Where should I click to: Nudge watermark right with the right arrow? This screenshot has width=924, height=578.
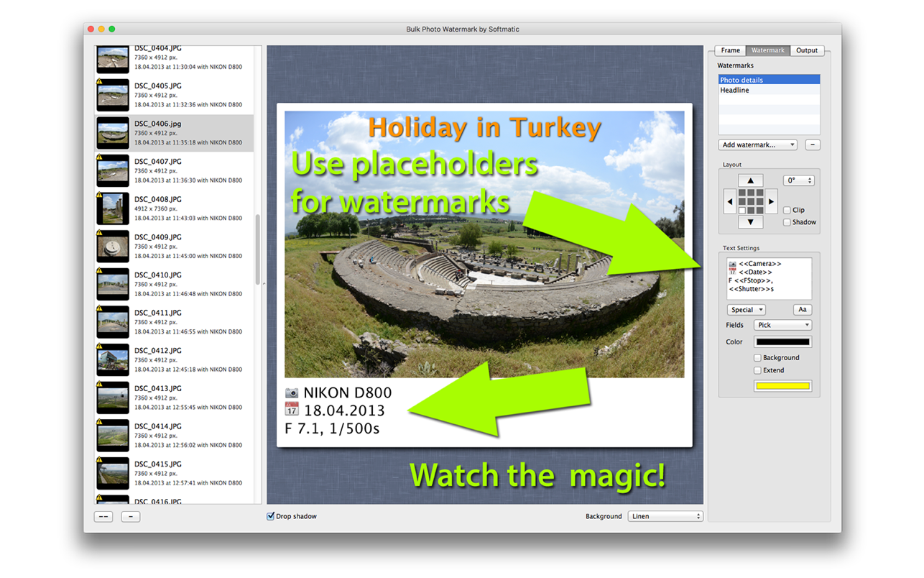(x=771, y=201)
